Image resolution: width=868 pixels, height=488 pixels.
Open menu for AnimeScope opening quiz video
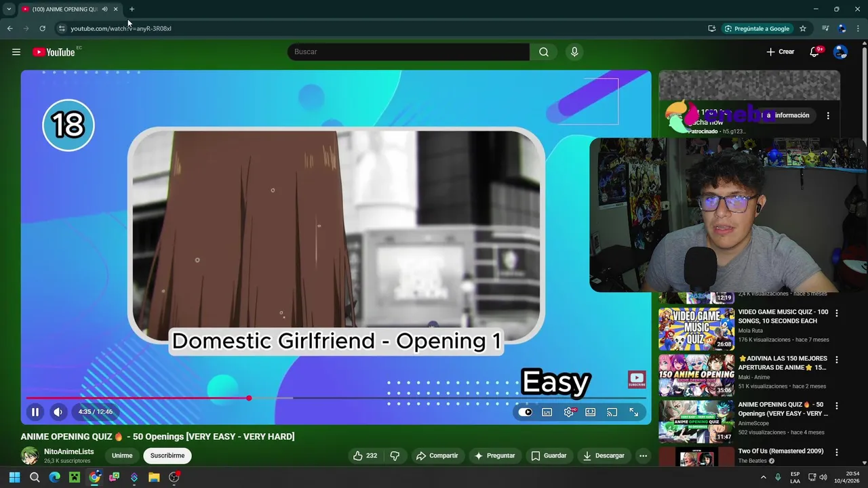[x=836, y=405]
